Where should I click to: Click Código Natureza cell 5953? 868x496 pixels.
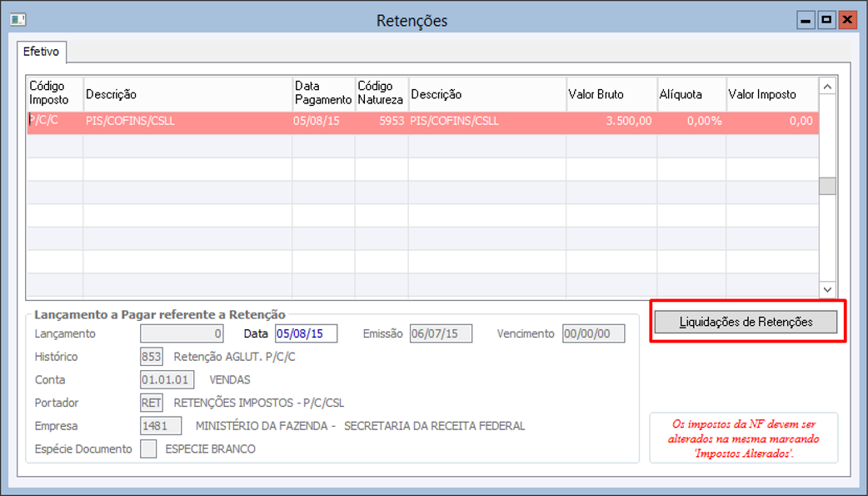[382, 122]
